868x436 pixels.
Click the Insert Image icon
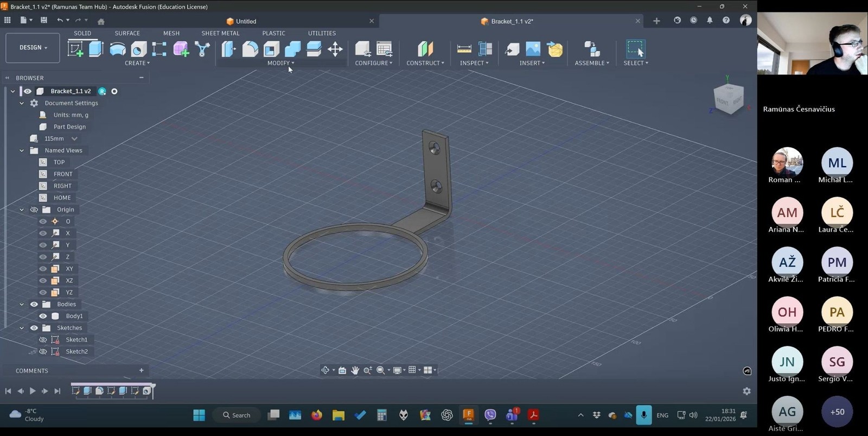[x=533, y=49]
